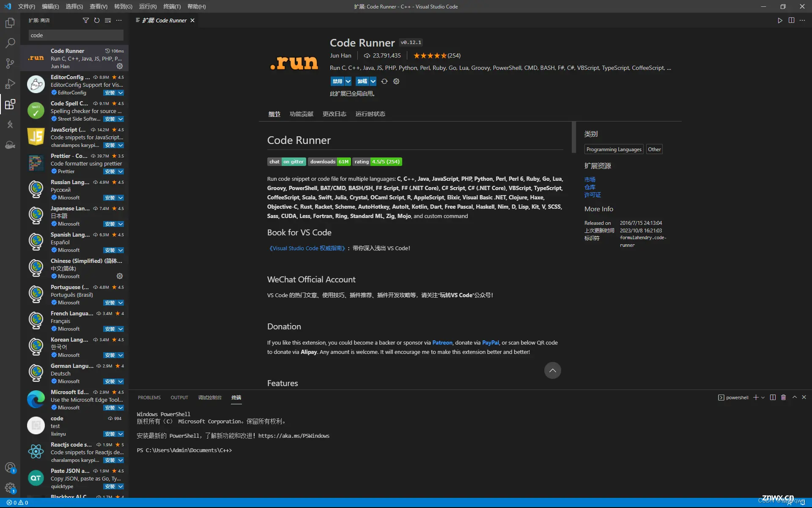This screenshot has height=508, width=812.
Task: Click the Other category tag
Action: pos(654,149)
